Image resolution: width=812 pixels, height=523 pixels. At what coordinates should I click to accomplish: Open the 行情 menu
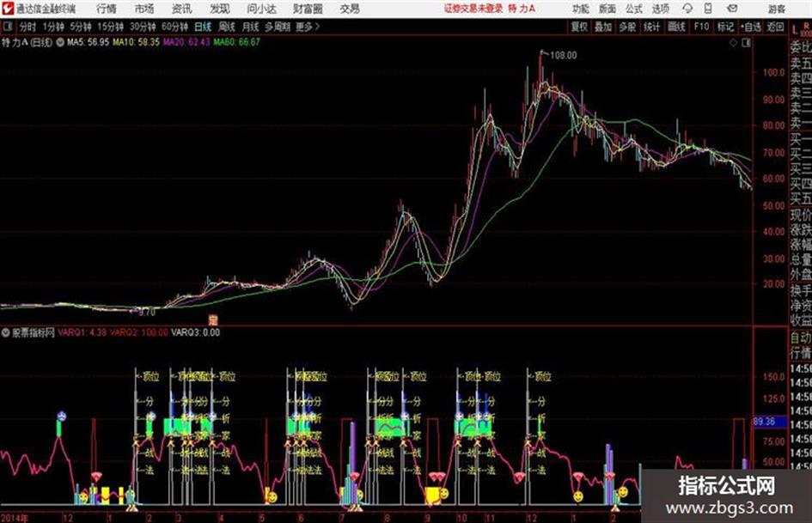[x=107, y=9]
